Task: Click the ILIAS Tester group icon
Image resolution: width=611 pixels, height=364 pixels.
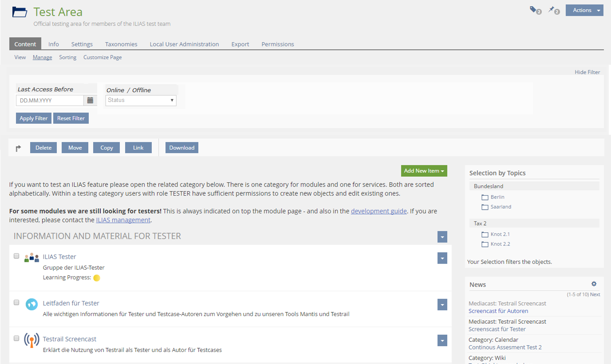Action: point(32,257)
